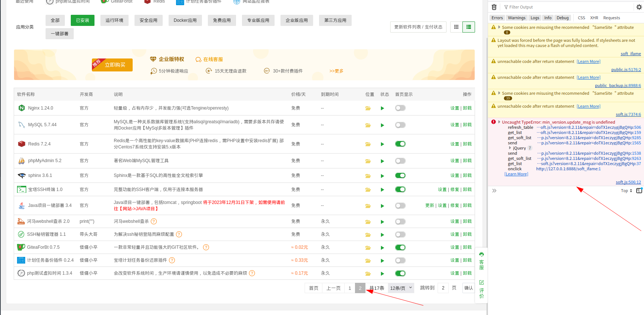Screen dimensions: 644x315
Task: Open folder location for 计划任务备份插件
Action: click(x=368, y=261)
